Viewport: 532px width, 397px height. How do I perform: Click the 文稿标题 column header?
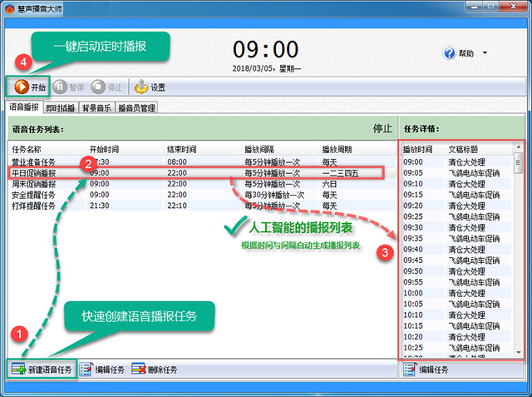pyautogui.click(x=479, y=149)
